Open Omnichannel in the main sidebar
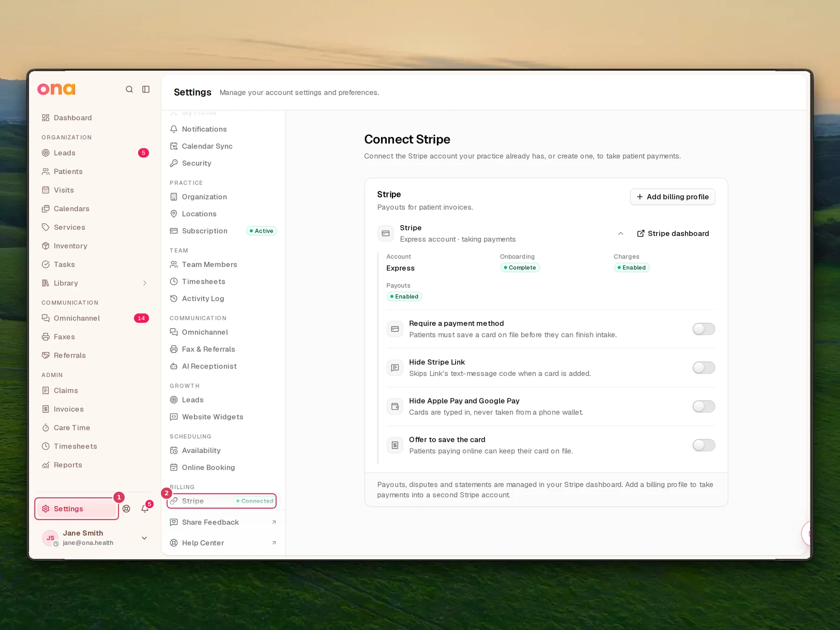The image size is (840, 630). 95,318
